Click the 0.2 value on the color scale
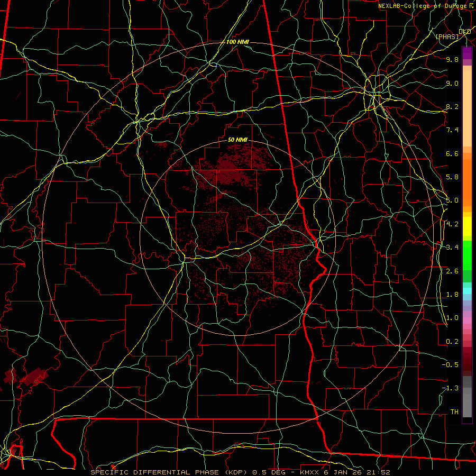Screen dimensions: 476x476 (x=452, y=342)
